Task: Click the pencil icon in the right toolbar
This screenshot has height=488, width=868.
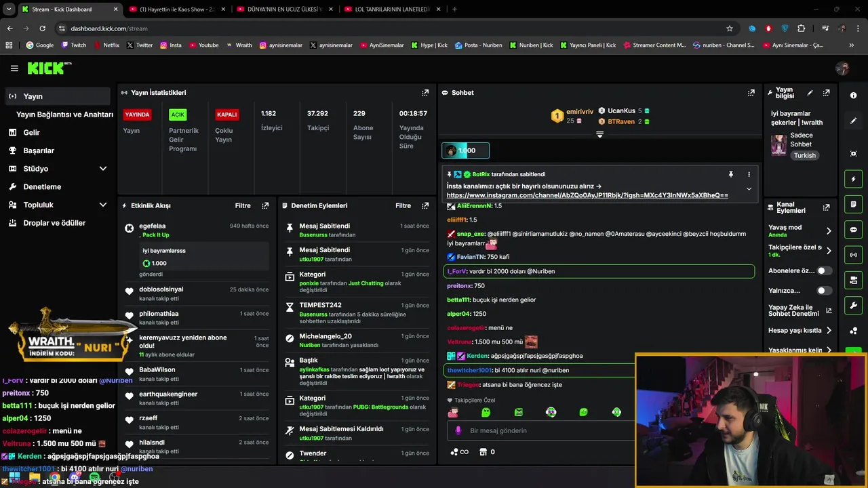Action: pos(853,121)
